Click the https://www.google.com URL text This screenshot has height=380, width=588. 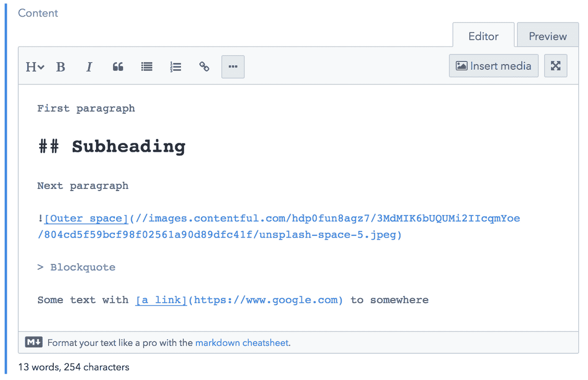pyautogui.click(x=266, y=300)
